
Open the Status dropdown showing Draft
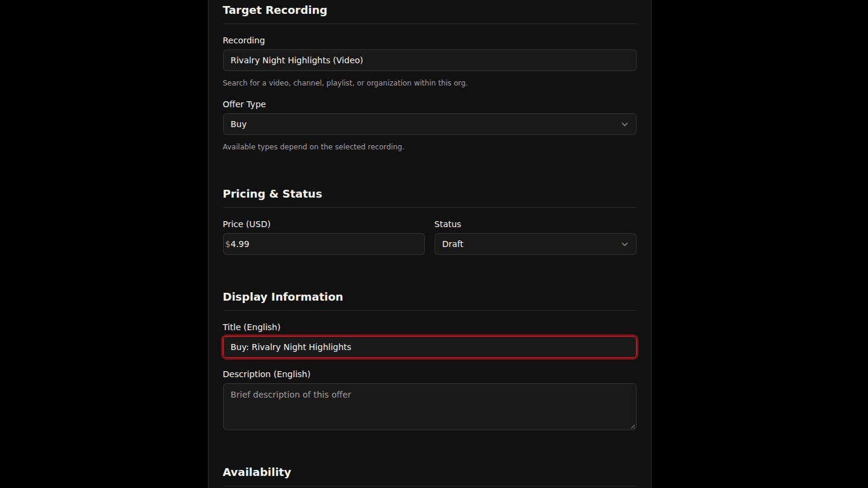coord(535,244)
